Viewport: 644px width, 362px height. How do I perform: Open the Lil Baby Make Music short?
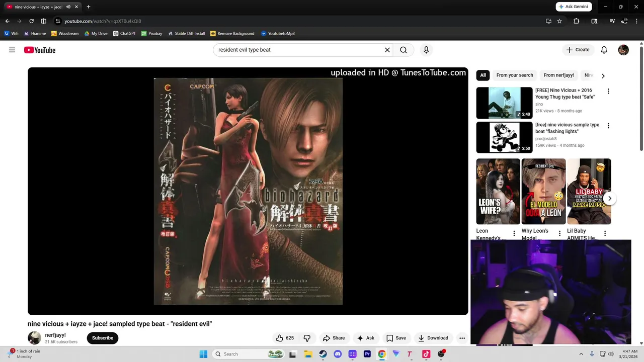tap(589, 192)
